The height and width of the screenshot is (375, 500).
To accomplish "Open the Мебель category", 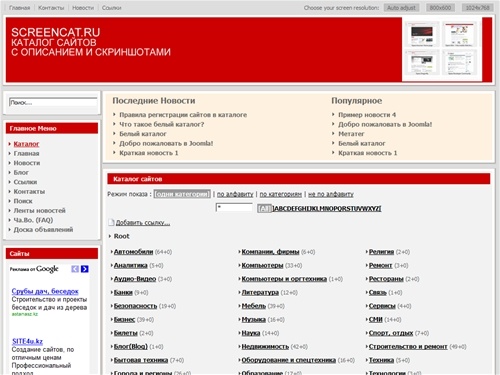I will click(x=254, y=306).
